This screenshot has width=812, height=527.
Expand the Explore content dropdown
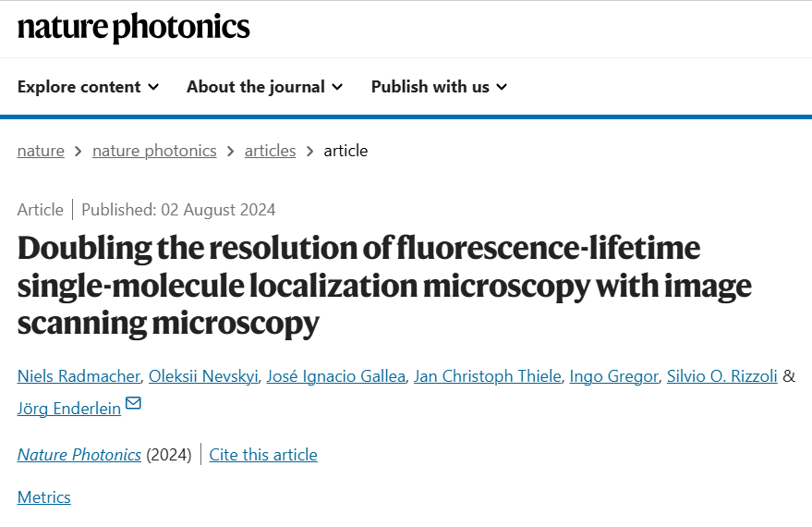(88, 87)
